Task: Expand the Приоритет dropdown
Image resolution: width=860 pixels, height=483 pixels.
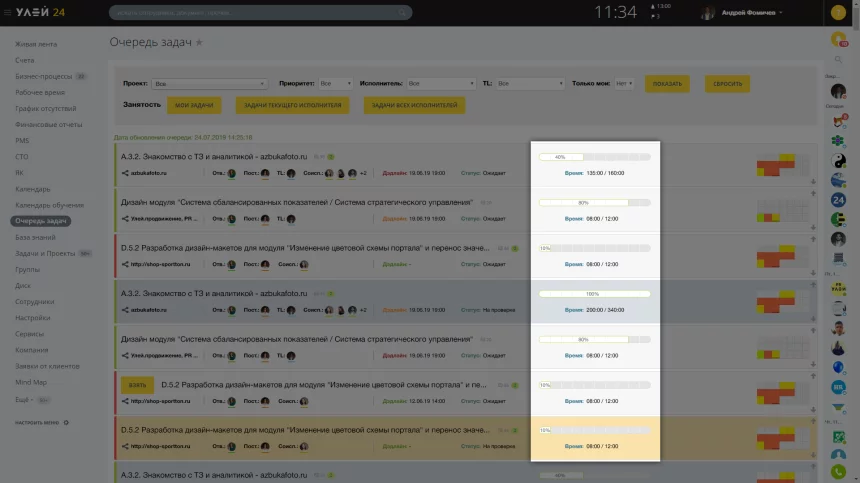Action: tap(335, 84)
